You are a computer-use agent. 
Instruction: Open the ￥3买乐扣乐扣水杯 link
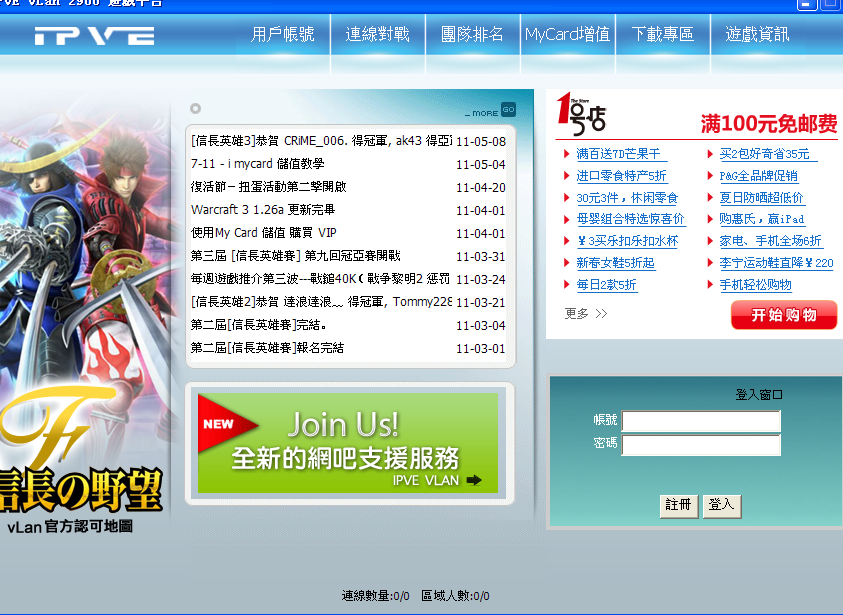pos(627,241)
